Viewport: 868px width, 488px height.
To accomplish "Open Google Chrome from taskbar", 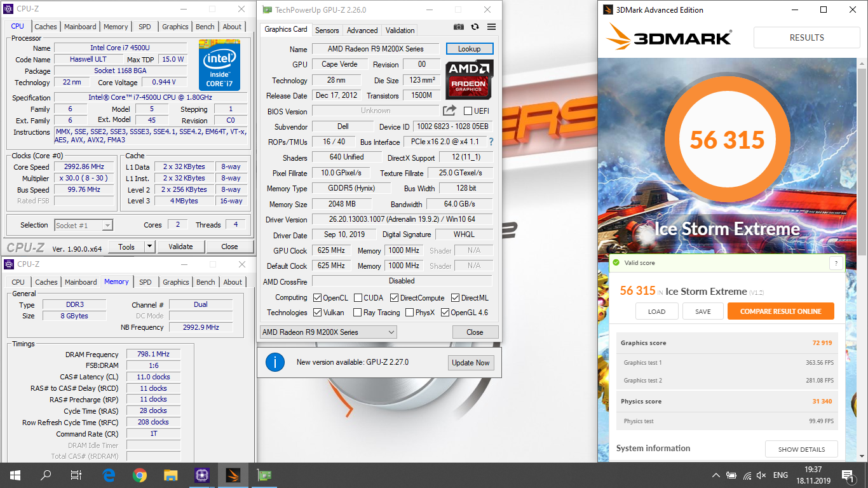I will [x=140, y=475].
